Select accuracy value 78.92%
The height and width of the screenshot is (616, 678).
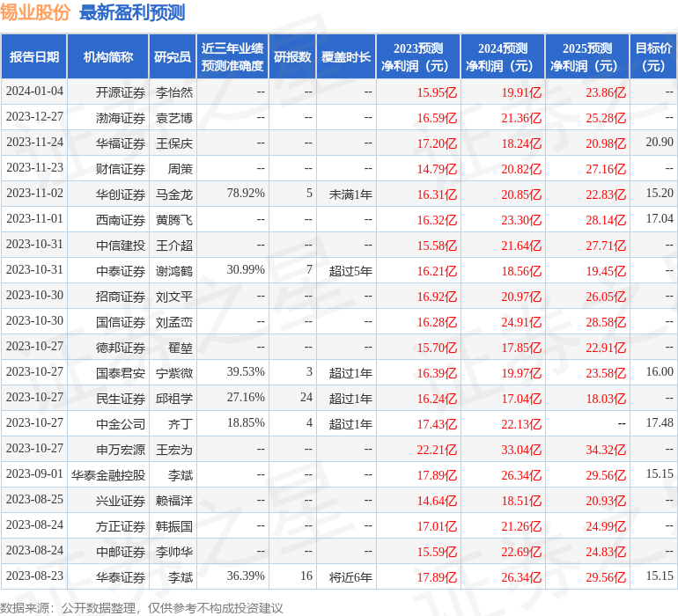click(246, 194)
